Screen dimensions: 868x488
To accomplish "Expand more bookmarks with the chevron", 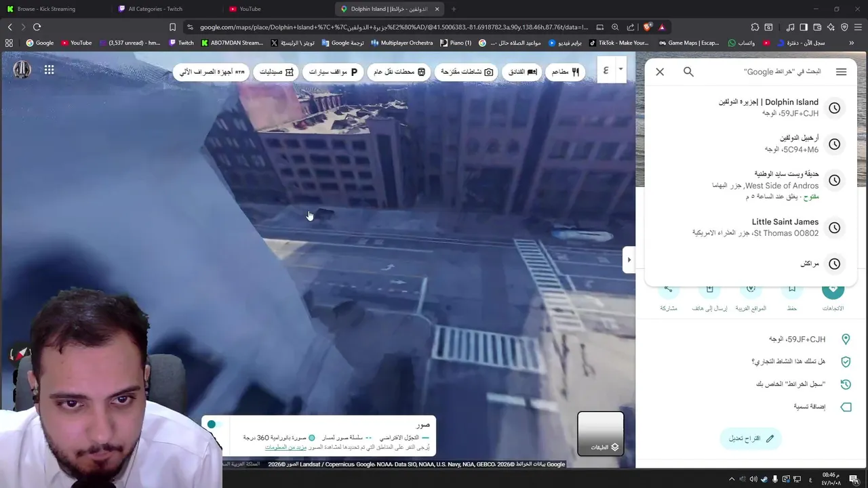I will tap(852, 43).
